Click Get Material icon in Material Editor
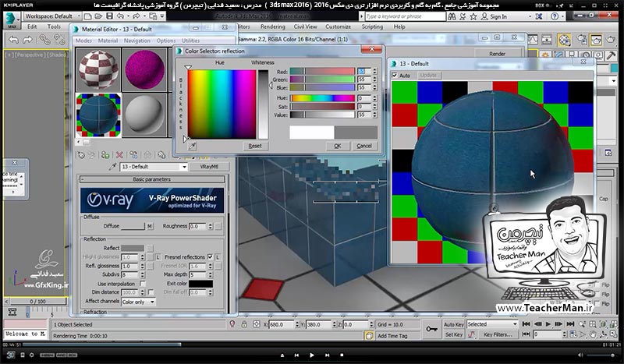The width and height of the screenshot is (624, 364). click(x=81, y=155)
